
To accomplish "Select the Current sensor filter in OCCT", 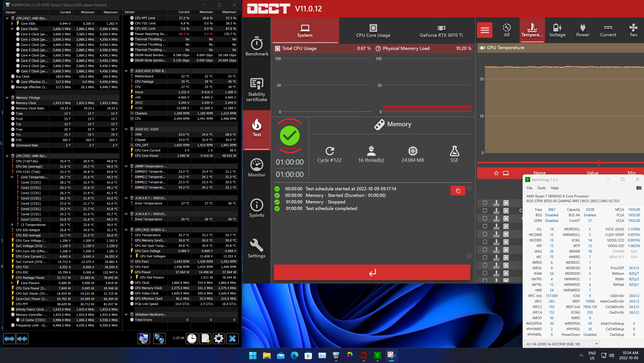I will coord(608,30).
